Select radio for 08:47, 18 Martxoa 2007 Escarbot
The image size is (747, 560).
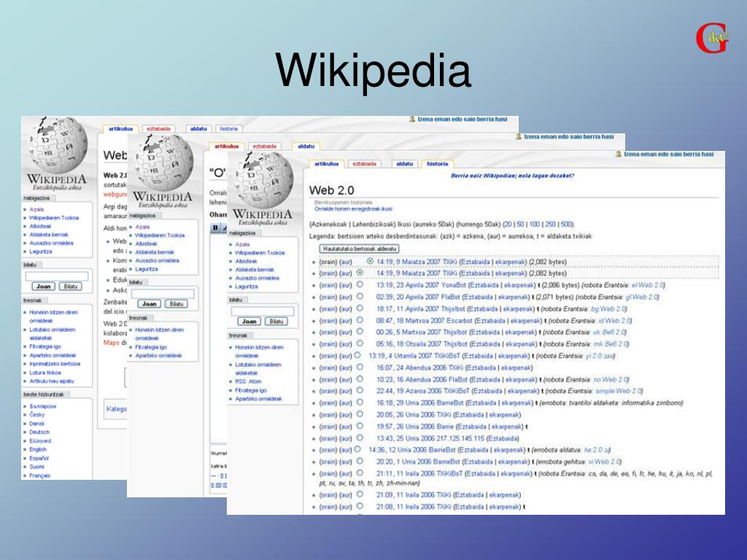(x=360, y=320)
